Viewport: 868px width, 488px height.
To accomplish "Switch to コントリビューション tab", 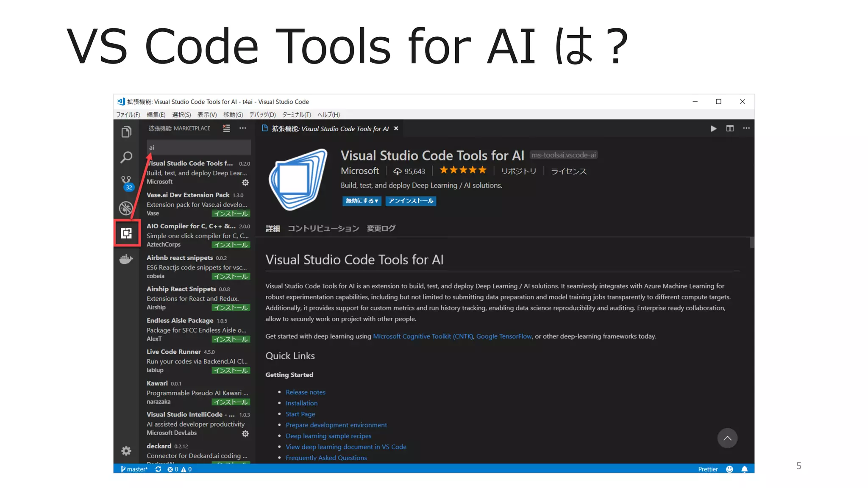I will click(323, 229).
